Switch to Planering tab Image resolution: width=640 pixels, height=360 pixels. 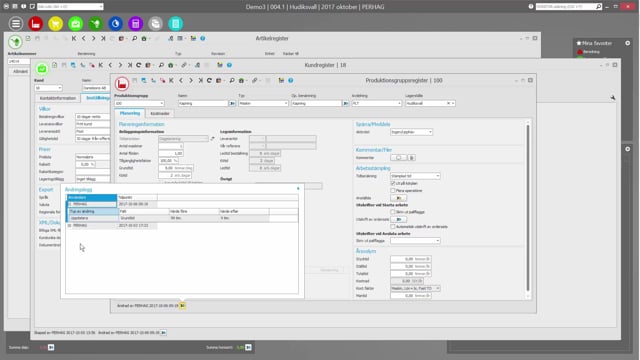130,113
